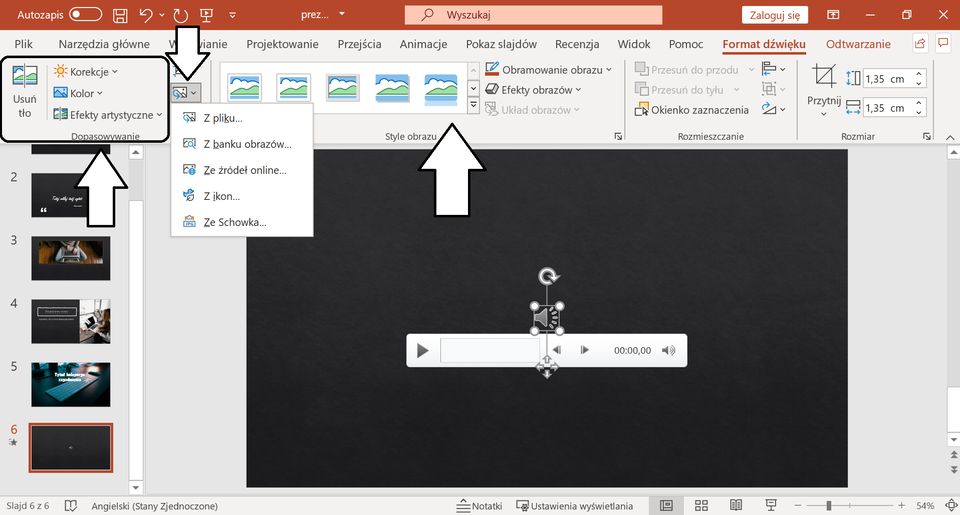Screen dimensions: 960x515
Task: Click the audio playback progress bar
Action: pos(490,350)
